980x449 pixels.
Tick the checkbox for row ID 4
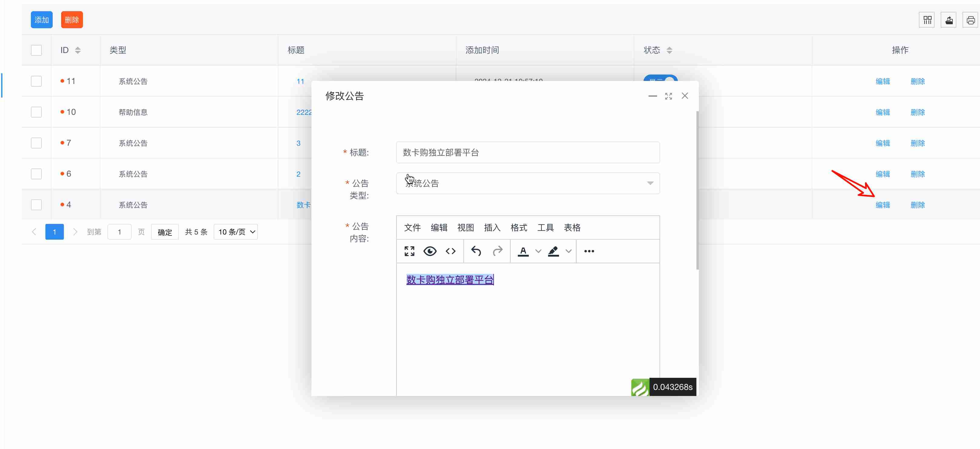[36, 205]
